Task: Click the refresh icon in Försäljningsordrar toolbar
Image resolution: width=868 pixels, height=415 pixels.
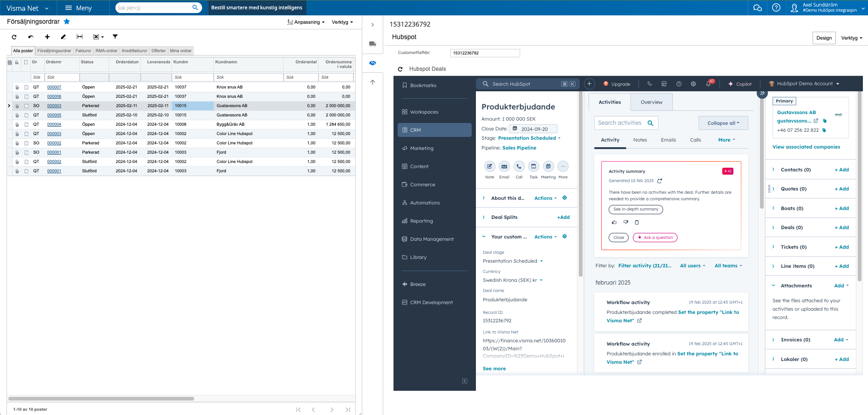Action: (x=14, y=37)
